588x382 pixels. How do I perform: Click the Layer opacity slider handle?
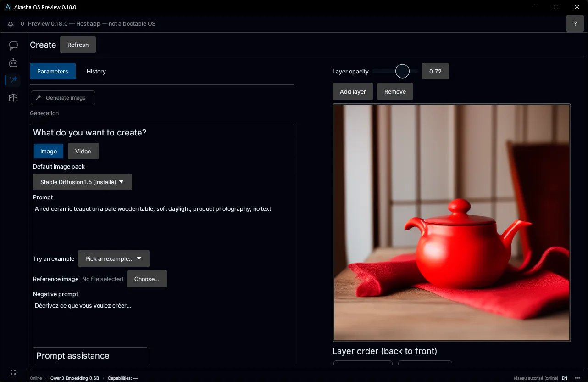[x=402, y=71]
